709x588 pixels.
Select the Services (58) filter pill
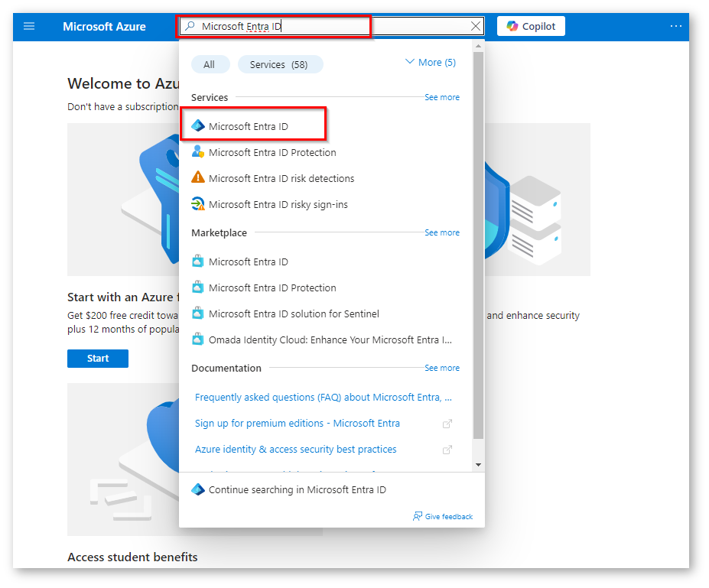[279, 65]
